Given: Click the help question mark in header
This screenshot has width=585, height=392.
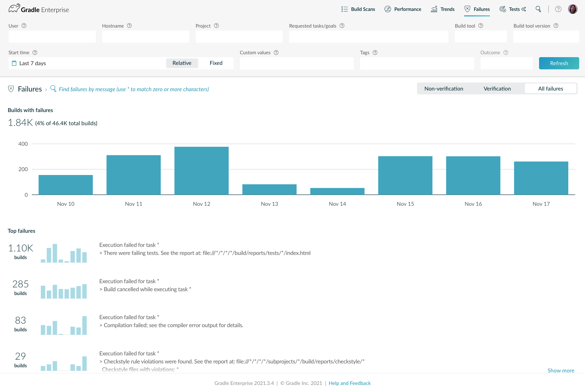Looking at the screenshot, I should (558, 9).
